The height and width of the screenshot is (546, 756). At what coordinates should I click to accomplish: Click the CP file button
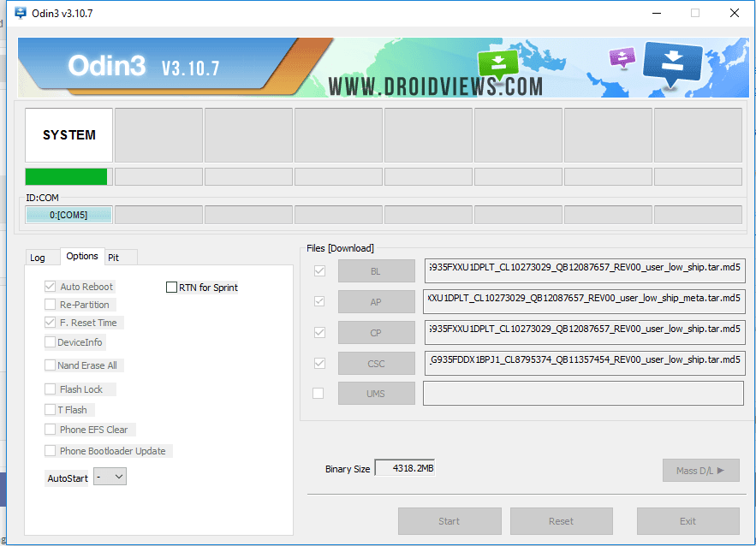coord(376,333)
